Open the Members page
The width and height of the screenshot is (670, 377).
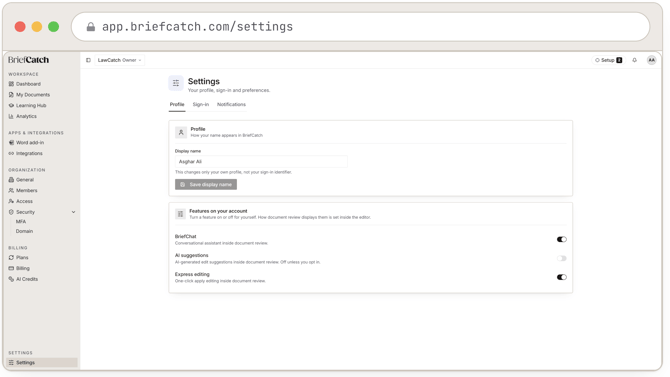pos(23,190)
